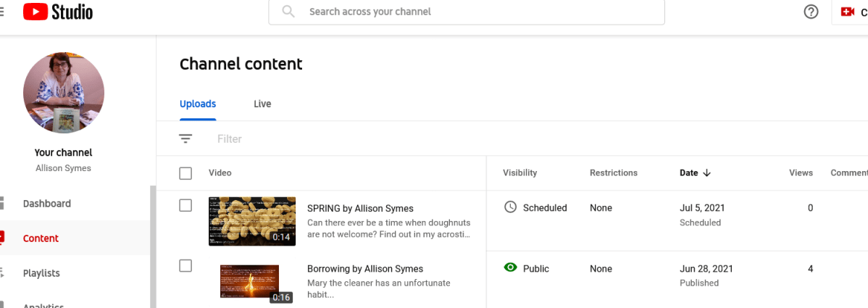This screenshot has width=868, height=308.
Task: Open Dashboard in the sidebar
Action: (47, 204)
